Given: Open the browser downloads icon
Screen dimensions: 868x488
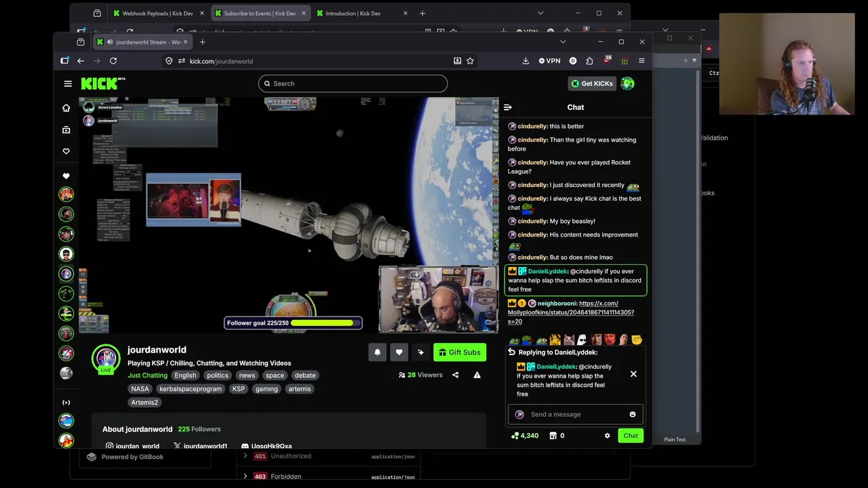Looking at the screenshot, I should click(x=526, y=61).
